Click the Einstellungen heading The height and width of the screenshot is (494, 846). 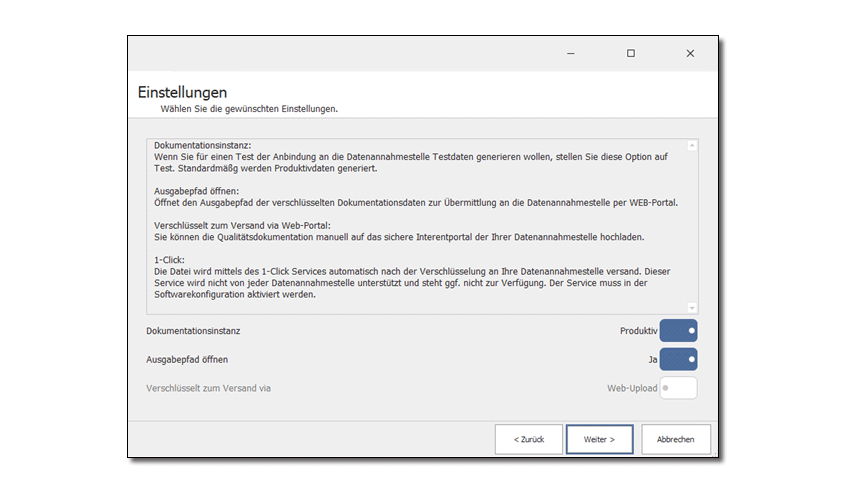(182, 92)
